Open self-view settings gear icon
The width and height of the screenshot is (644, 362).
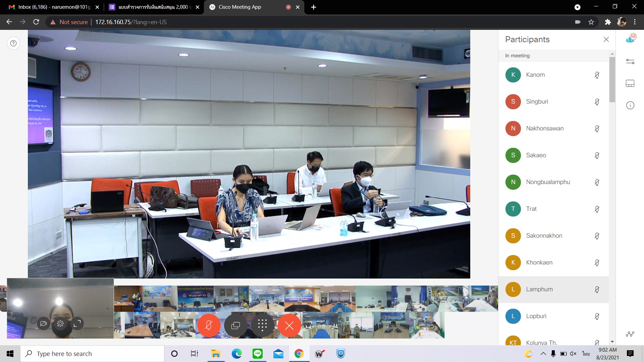[x=60, y=323]
